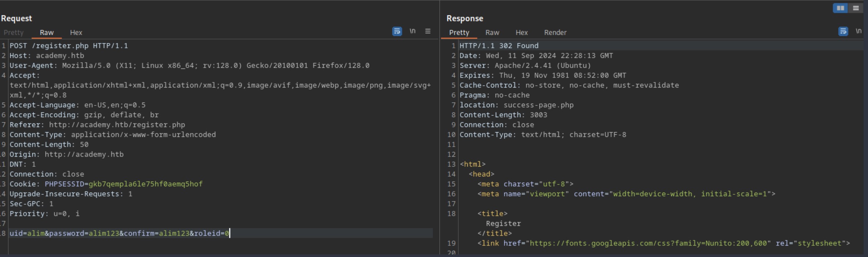This screenshot has height=257, width=868.
Task: Click the uid=alim parameter in the body
Action: [27, 234]
